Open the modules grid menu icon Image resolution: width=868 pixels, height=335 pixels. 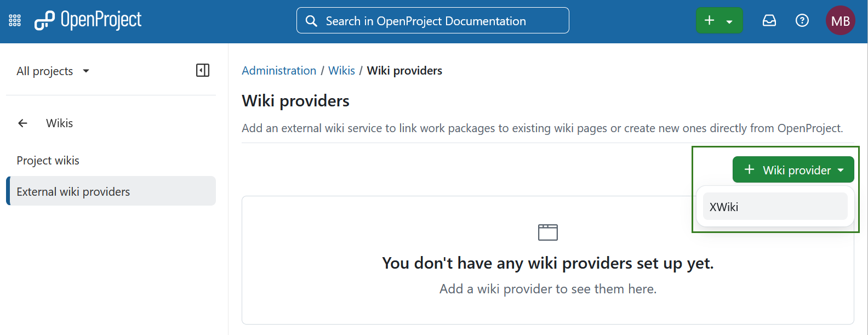click(15, 21)
